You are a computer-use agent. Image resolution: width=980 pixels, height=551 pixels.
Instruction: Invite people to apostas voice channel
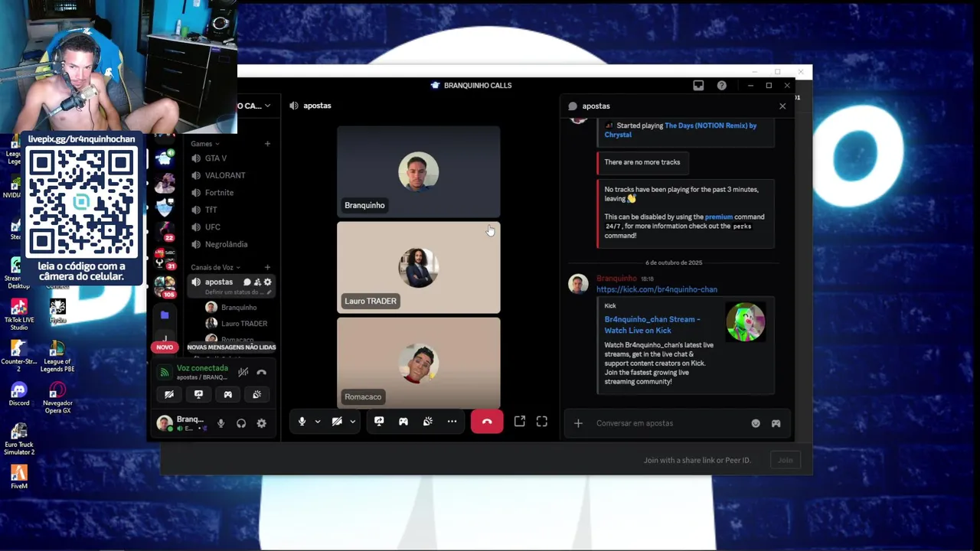[x=257, y=282]
